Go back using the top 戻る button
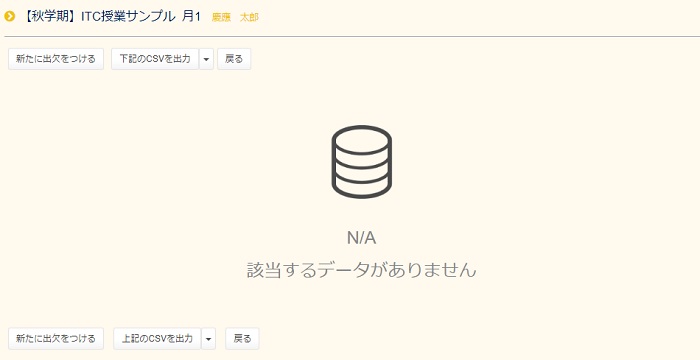Screen dimensions: 700x360 click(x=234, y=59)
